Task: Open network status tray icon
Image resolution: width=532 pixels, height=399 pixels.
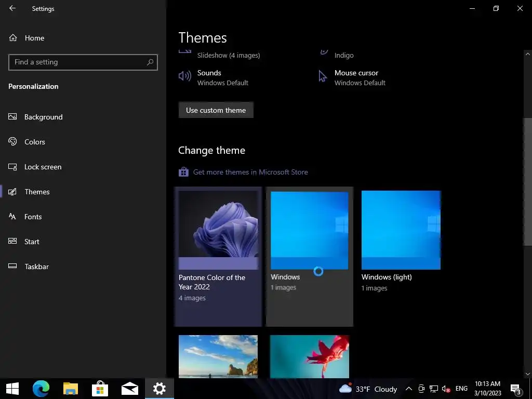Action: tap(434, 389)
